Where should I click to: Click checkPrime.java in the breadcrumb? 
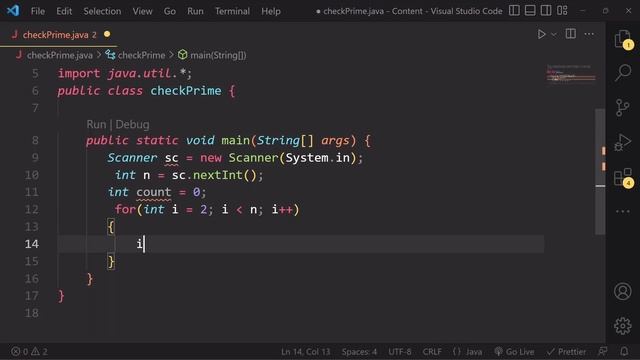[60, 55]
